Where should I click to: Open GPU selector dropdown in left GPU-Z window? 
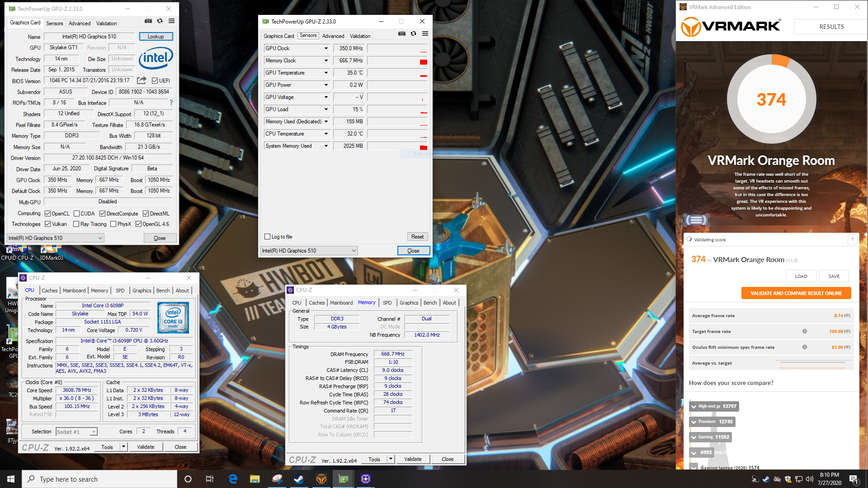point(55,238)
